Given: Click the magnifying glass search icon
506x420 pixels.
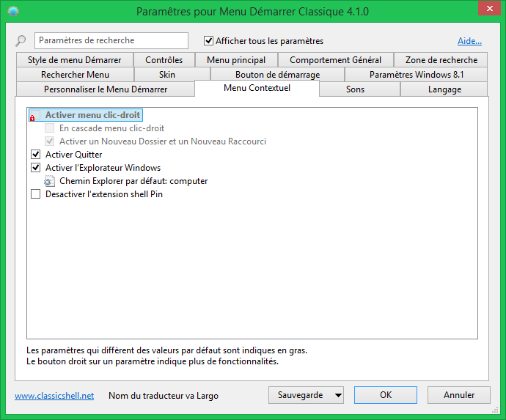Looking at the screenshot, I should [21, 41].
